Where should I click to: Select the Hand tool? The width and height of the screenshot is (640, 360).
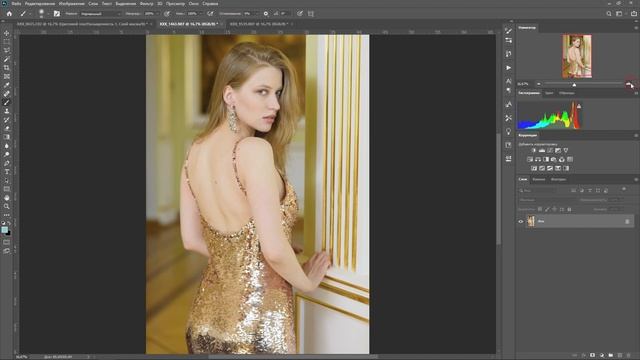pos(7,198)
